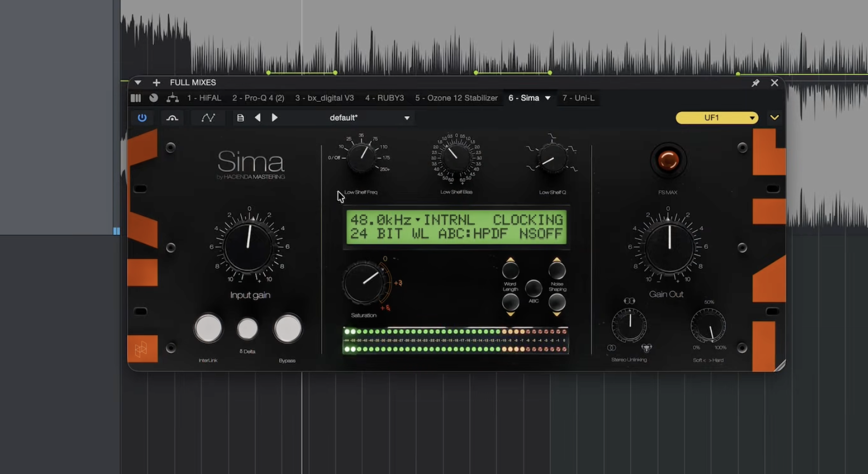Switch to the 1 - HiFAL tab
Screen dimensions: 868x474
204,98
